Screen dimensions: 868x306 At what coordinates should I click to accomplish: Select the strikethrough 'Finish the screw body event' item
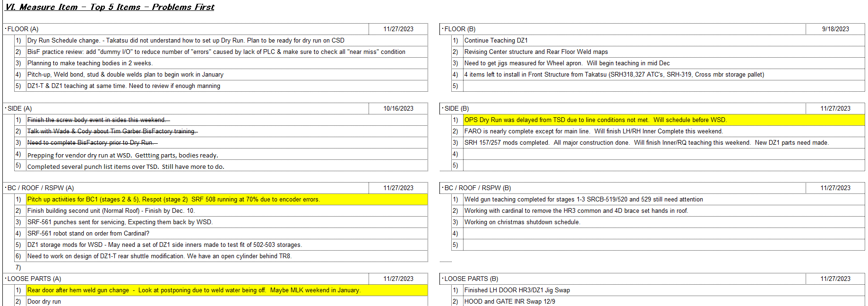pos(97,120)
